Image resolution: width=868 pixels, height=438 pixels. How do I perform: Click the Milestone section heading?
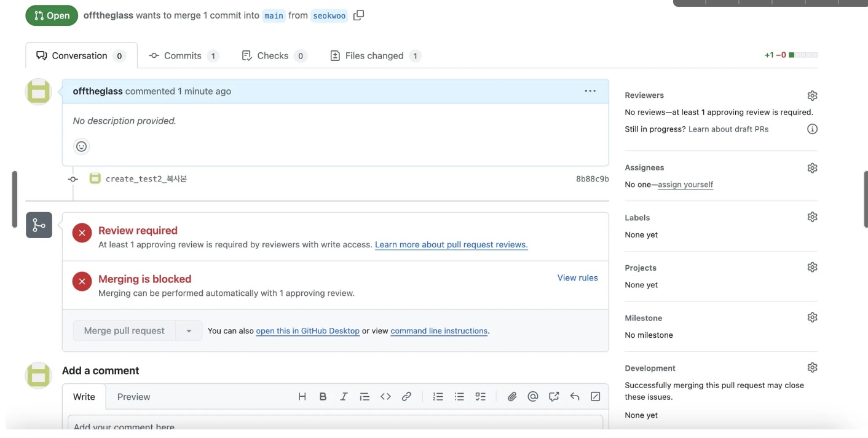tap(644, 318)
